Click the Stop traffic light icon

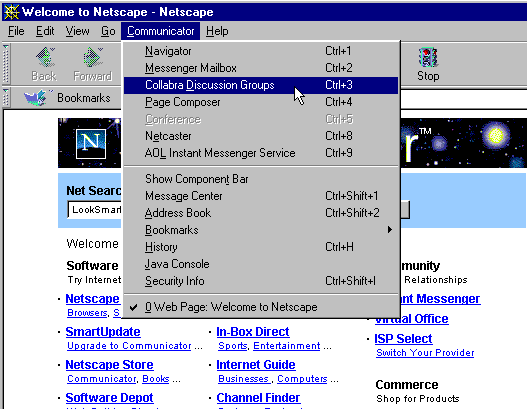428,57
